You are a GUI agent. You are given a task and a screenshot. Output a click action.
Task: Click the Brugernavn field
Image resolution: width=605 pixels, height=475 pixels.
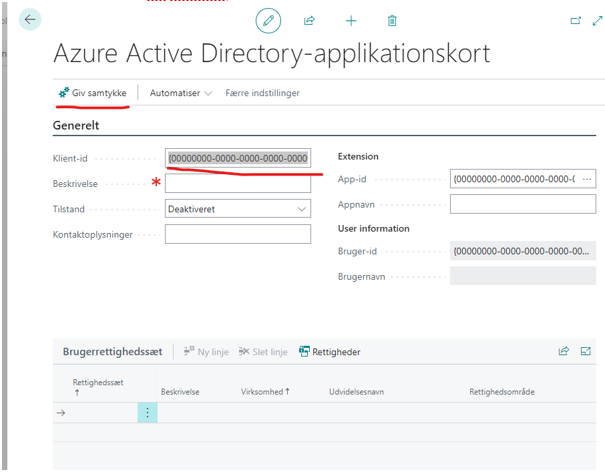coord(523,276)
